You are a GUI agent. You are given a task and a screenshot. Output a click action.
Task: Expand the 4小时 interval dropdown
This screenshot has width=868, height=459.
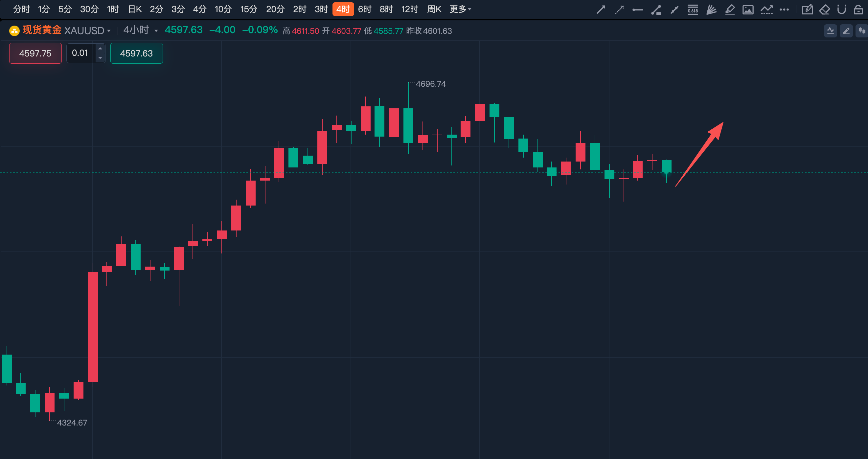click(141, 30)
